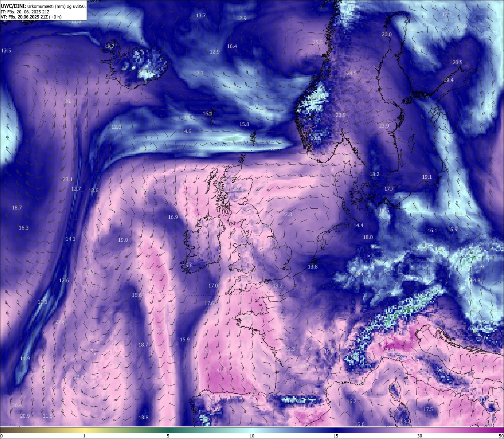The height and width of the screenshot is (439, 504).
Task: Click the 41.2 value in Biscay
Action: click(x=222, y=370)
